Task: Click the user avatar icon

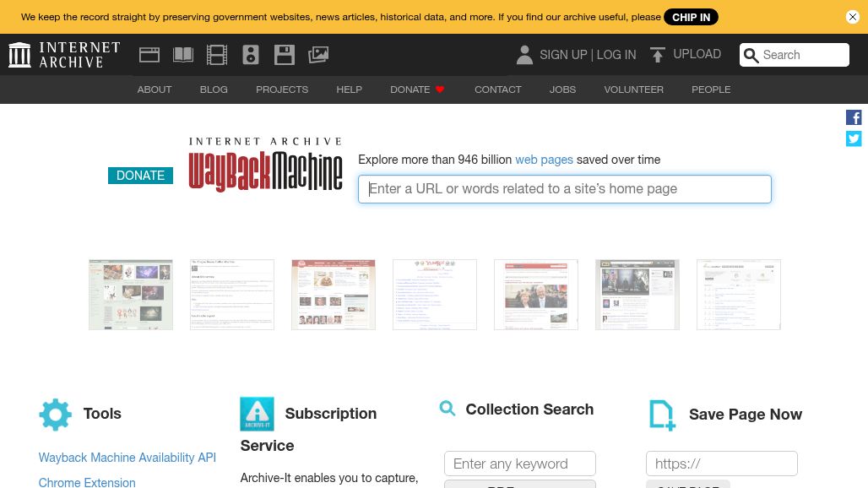Action: coord(524,55)
